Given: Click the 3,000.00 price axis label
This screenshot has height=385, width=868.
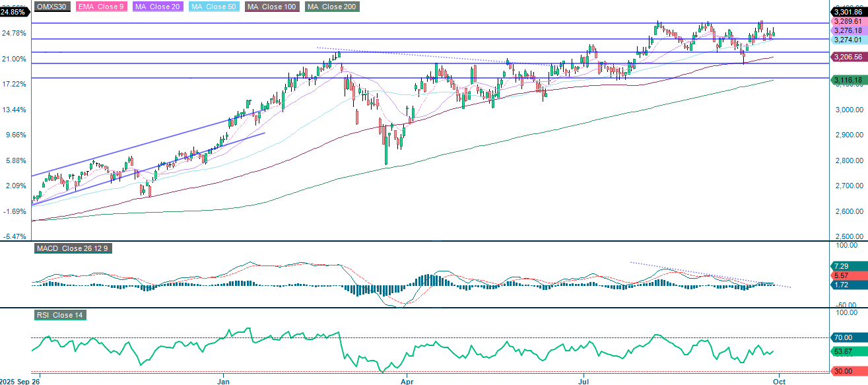Looking at the screenshot, I should pyautogui.click(x=850, y=110).
